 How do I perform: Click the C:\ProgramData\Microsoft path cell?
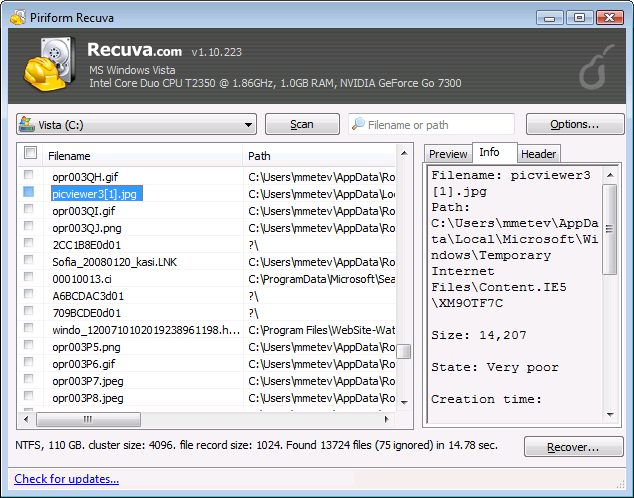pyautogui.click(x=321, y=279)
